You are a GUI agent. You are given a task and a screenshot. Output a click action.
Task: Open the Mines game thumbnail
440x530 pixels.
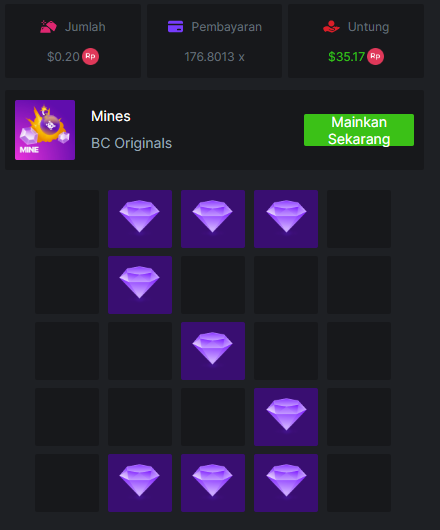click(x=45, y=130)
